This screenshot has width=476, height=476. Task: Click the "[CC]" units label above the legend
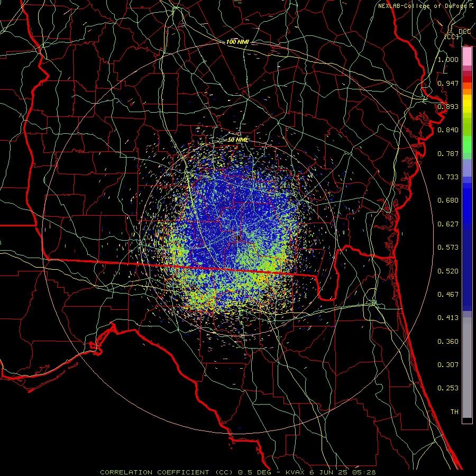point(452,36)
